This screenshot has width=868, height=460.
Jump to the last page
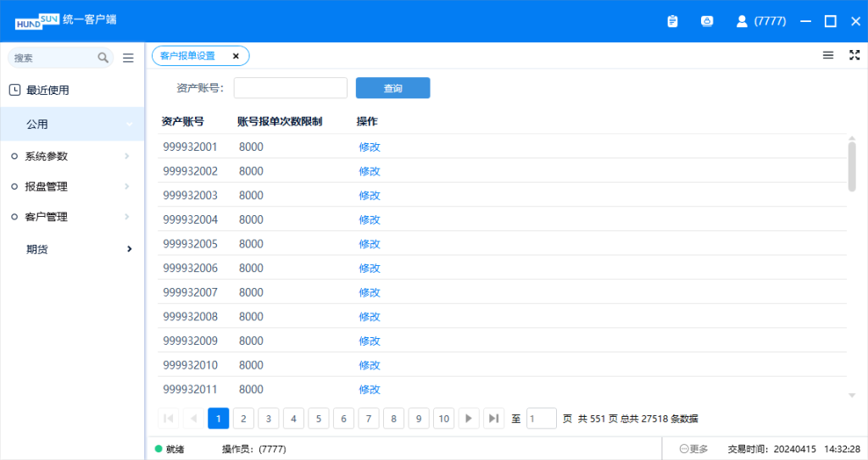click(493, 418)
